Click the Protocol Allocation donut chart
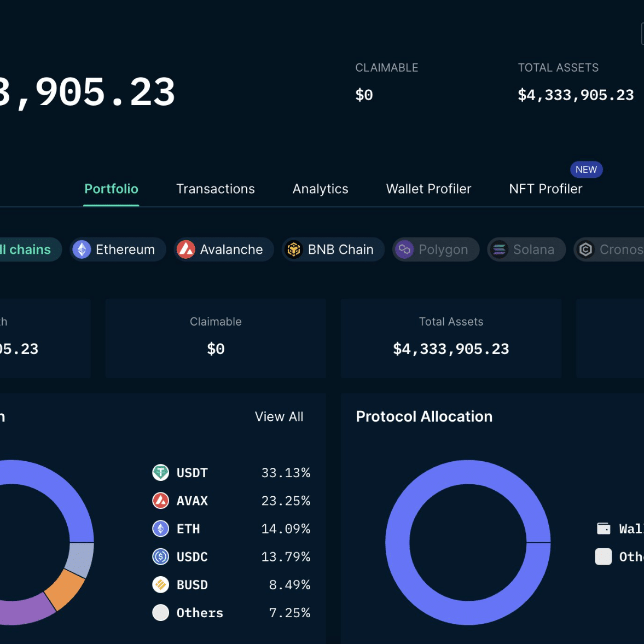This screenshot has height=644, width=644. point(468,543)
